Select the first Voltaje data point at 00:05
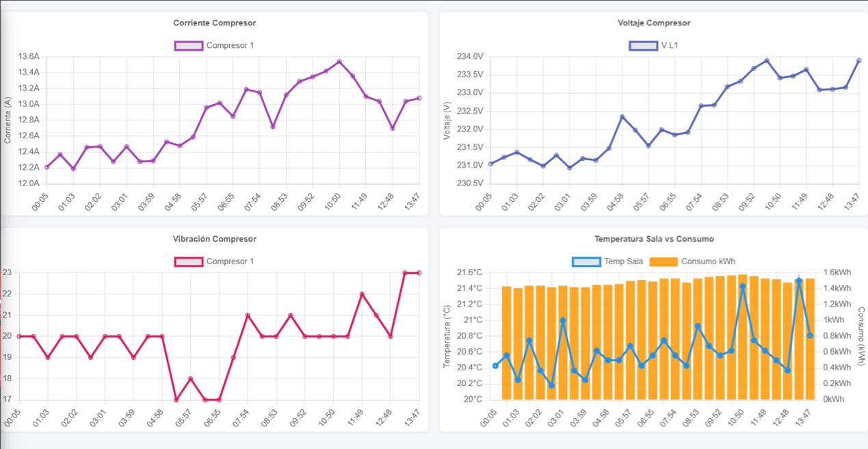868x449 pixels. coord(490,164)
